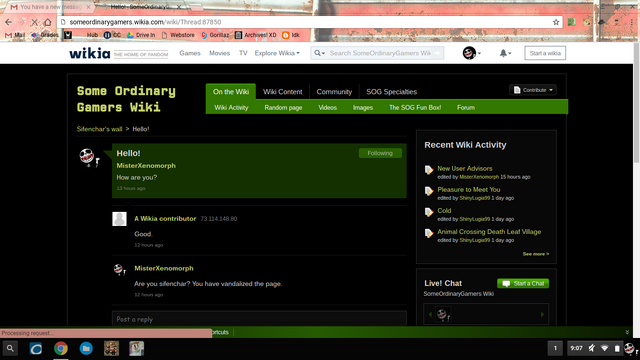The image size is (640, 360).
Task: Open the browser home page icon
Action: (48, 22)
